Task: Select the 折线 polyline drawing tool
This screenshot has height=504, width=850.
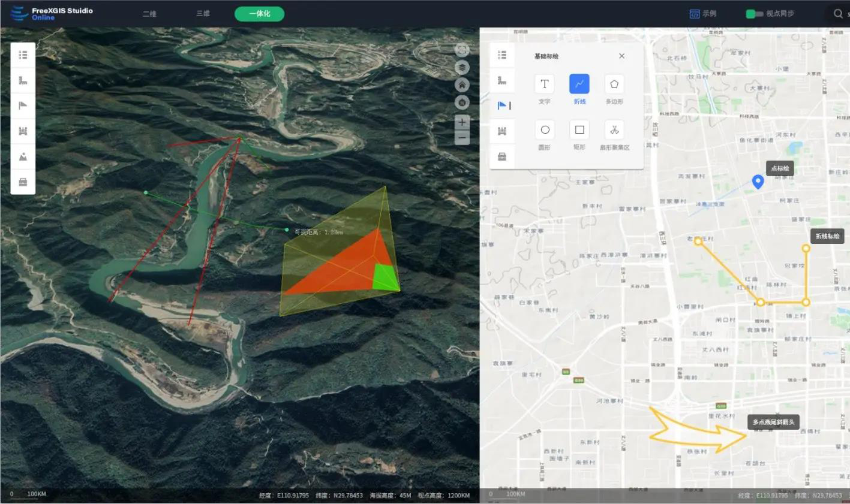Action: (579, 84)
